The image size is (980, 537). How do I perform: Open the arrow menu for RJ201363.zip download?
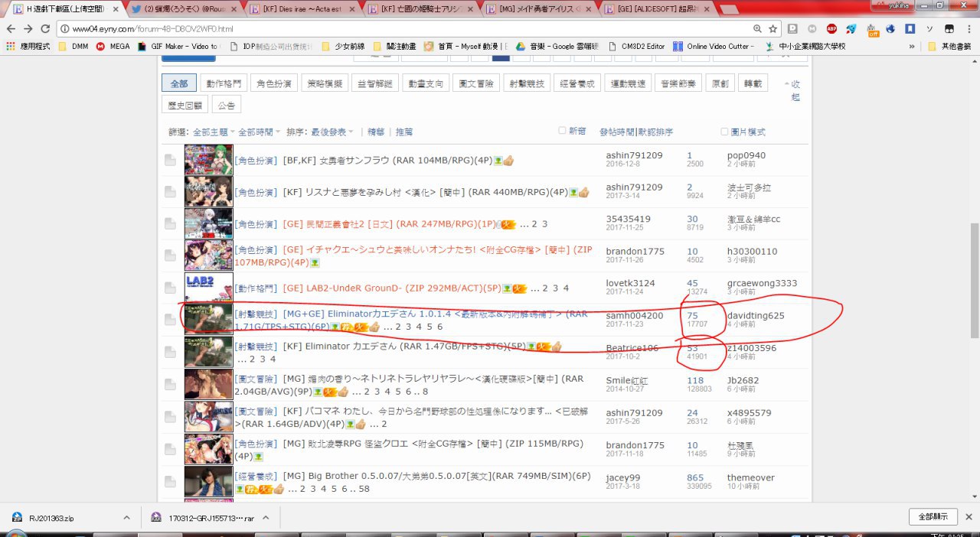click(x=126, y=517)
